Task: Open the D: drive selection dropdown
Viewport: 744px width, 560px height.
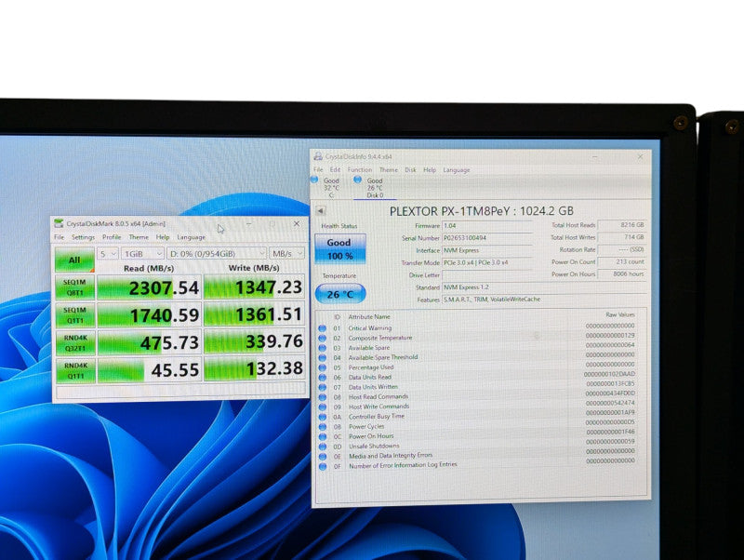Action: point(216,254)
